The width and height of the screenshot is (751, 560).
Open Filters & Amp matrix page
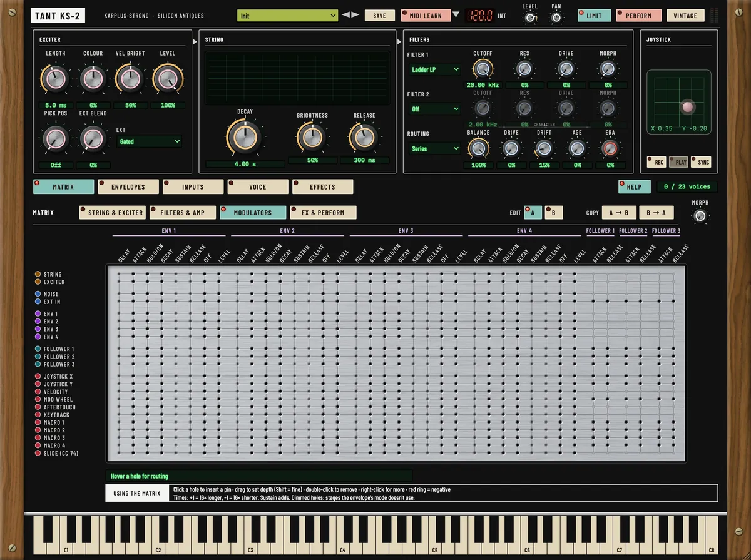tap(183, 213)
